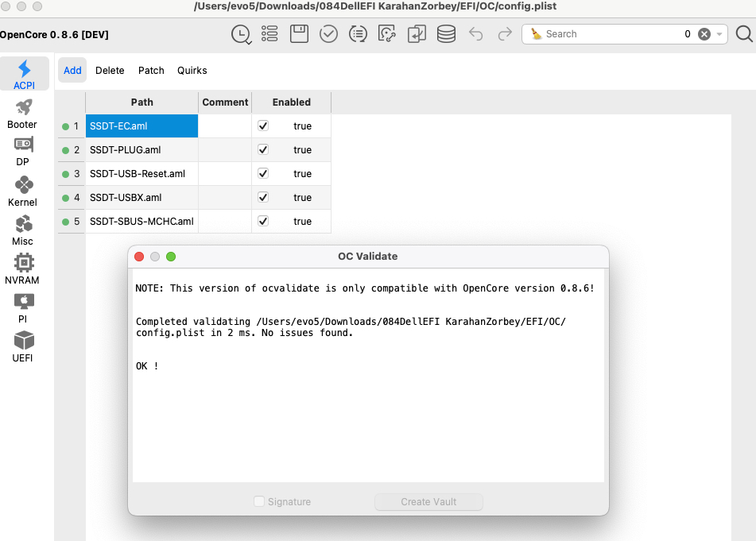The width and height of the screenshot is (756, 541).
Task: Open the Kernel section in sidebar
Action: [x=23, y=191]
